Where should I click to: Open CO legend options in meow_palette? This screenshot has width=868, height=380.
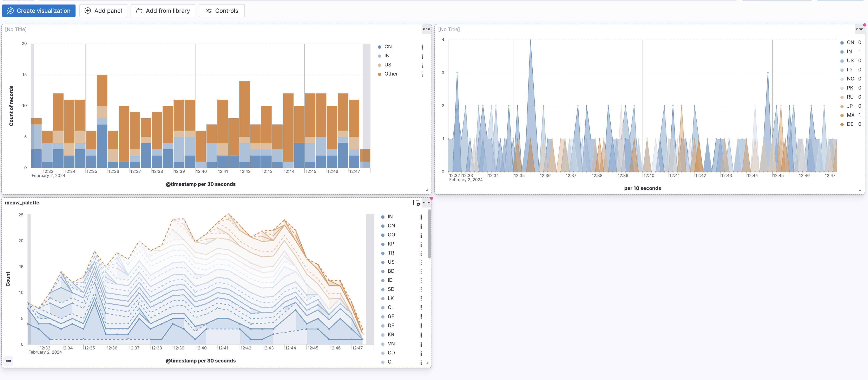point(421,235)
